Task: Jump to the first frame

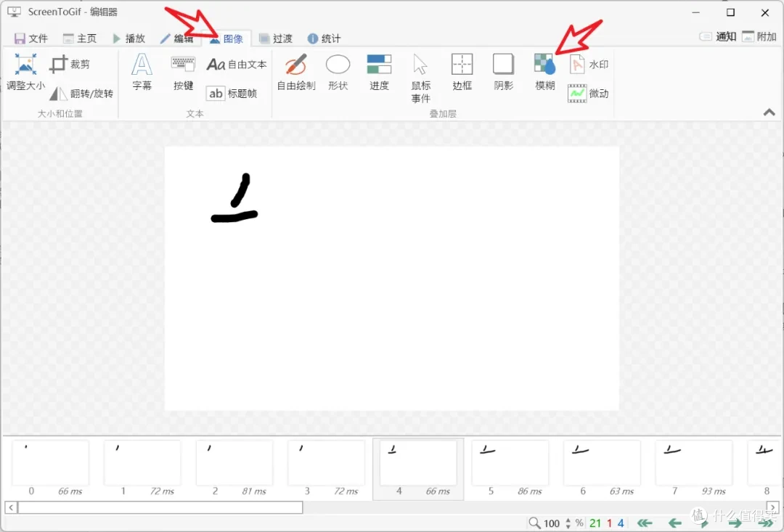Action: tap(645, 523)
